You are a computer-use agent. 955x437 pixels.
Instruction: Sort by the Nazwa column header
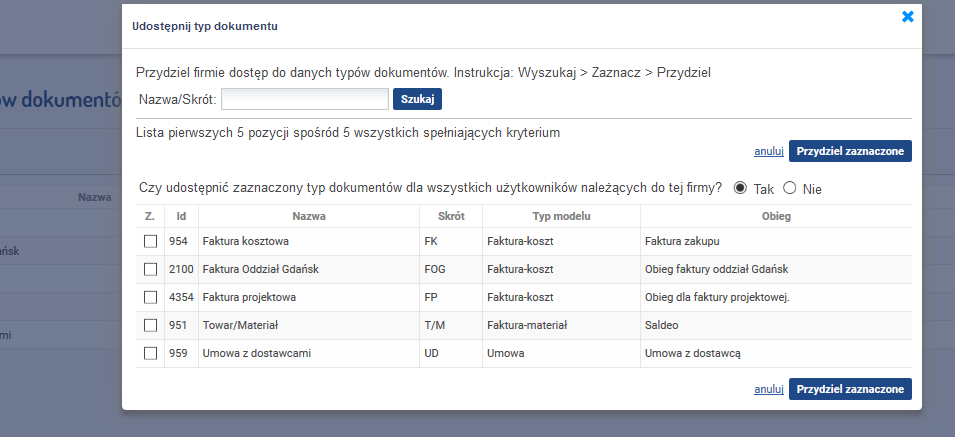(309, 216)
